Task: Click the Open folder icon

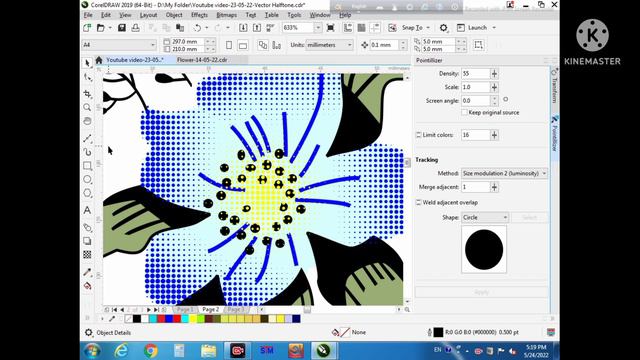Action: (100, 28)
